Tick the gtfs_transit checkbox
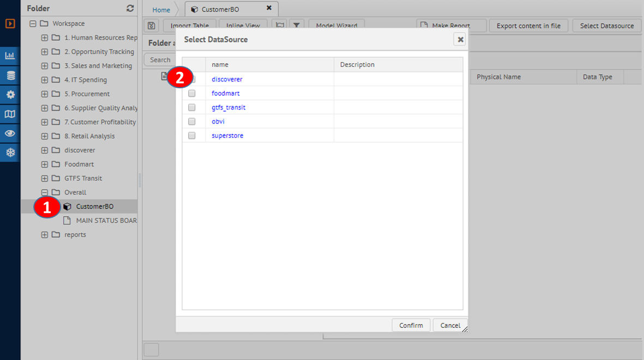Screen dimensions: 644x360 (x=192, y=108)
